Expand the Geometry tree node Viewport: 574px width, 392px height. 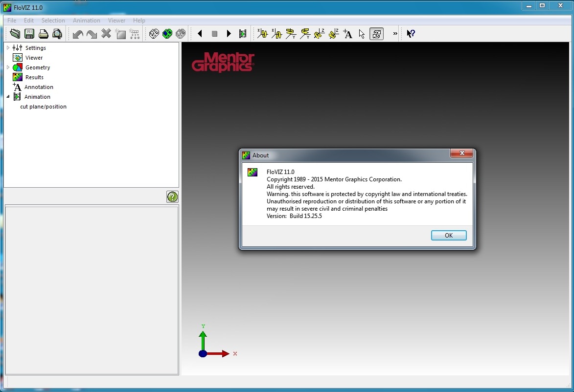[x=8, y=67]
